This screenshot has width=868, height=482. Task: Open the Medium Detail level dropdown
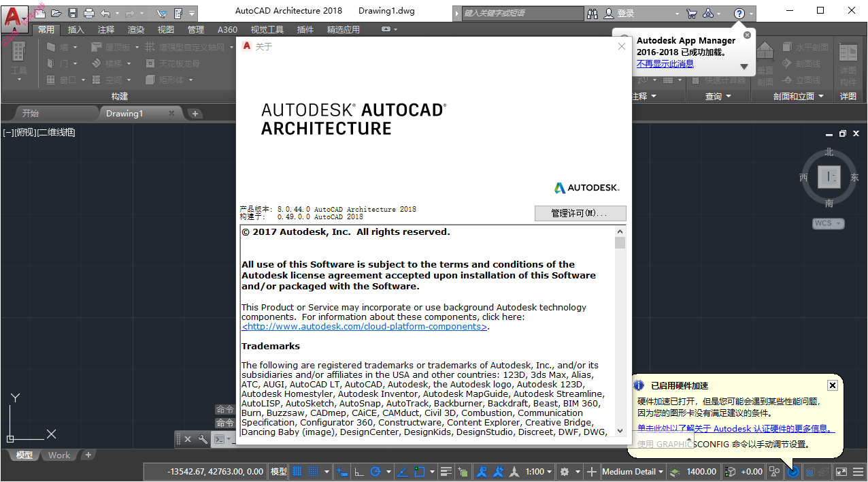point(633,471)
